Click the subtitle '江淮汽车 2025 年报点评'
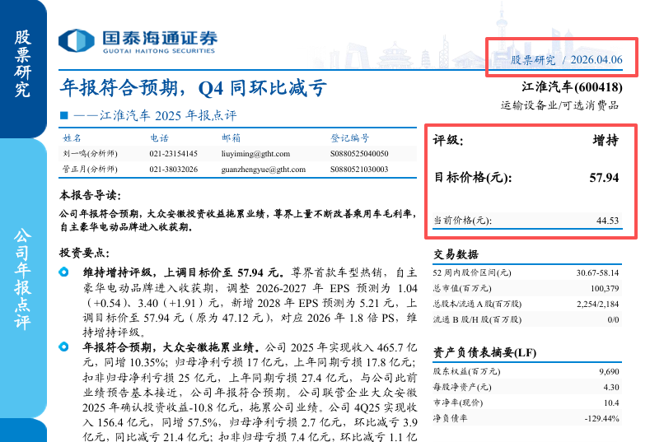650x442 pixels. point(168,115)
